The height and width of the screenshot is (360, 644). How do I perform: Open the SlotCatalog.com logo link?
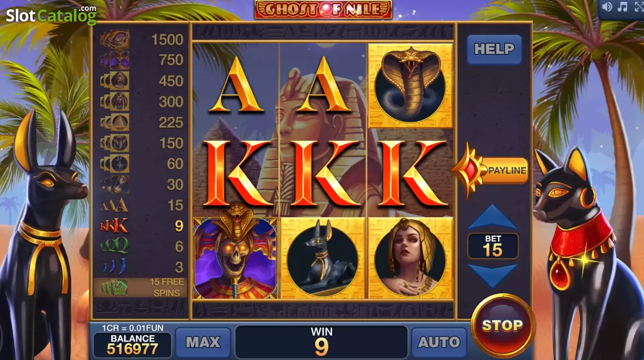tap(51, 15)
